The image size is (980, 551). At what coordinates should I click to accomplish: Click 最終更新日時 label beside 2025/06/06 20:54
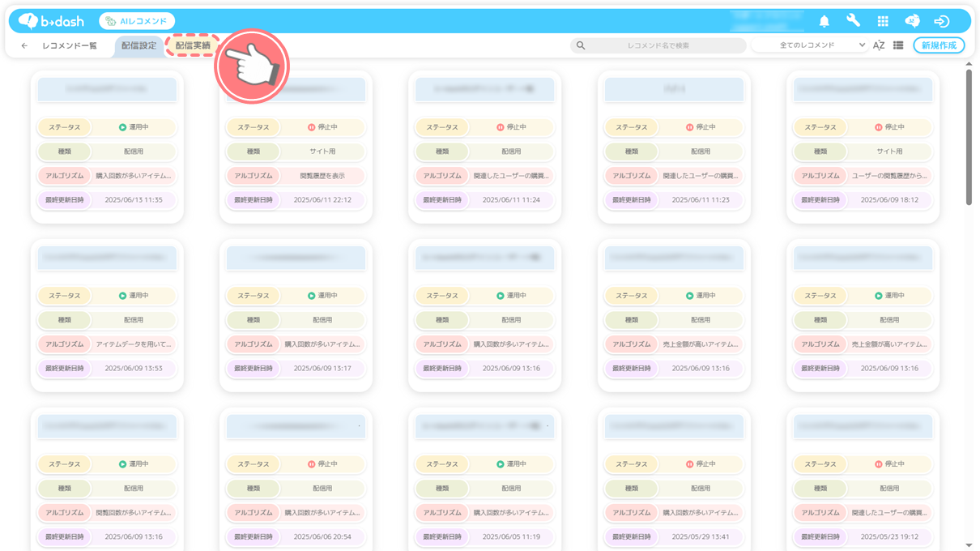(254, 537)
